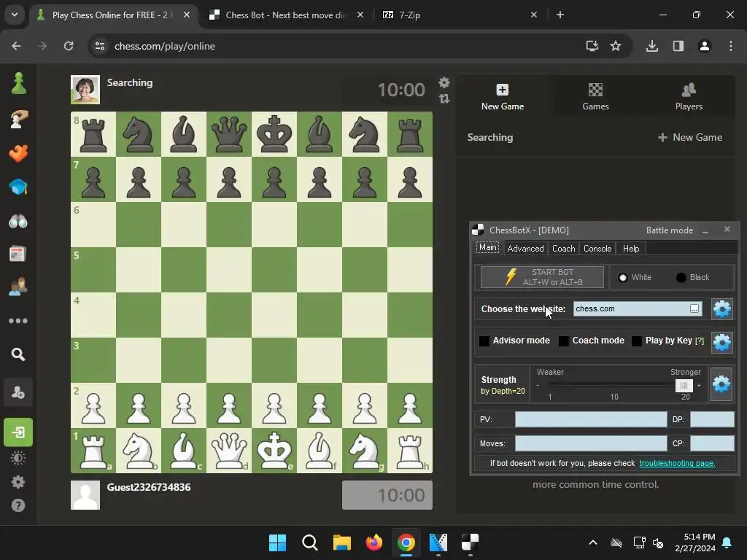
Task: Open the website chooser dropdown button
Action: tap(694, 308)
